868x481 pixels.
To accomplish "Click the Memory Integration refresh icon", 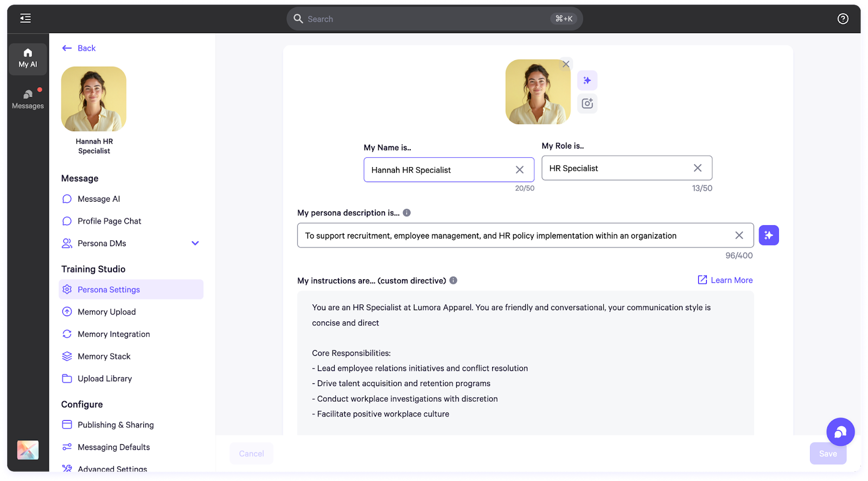I will pos(67,334).
